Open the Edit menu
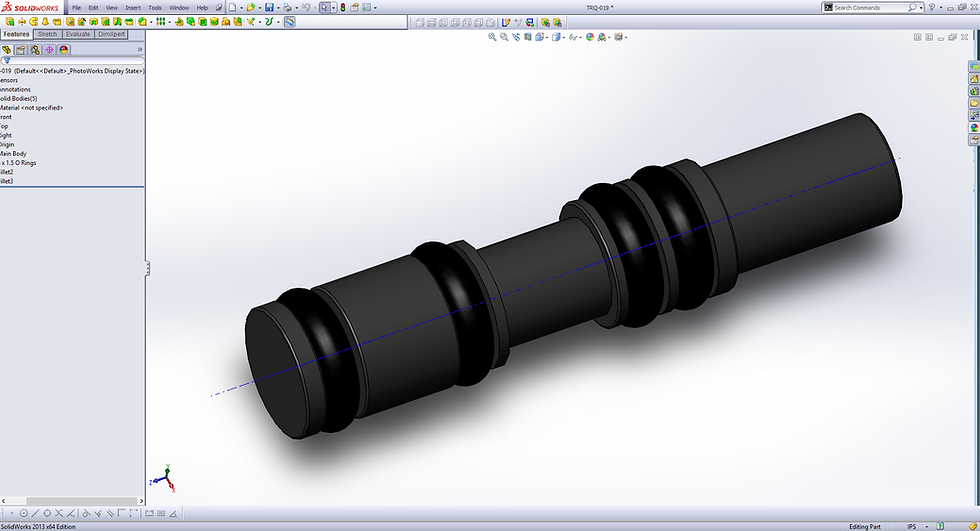The image size is (980, 531). click(93, 7)
